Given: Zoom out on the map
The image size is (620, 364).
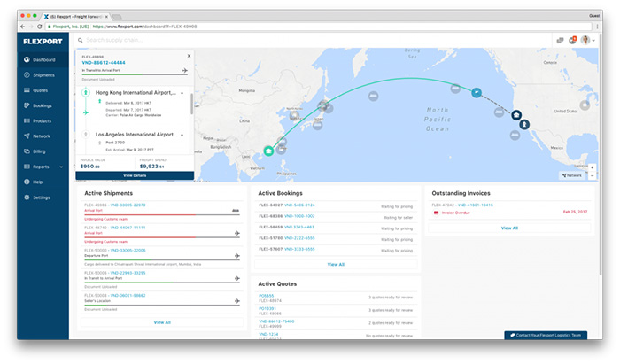Looking at the screenshot, I should point(592,175).
